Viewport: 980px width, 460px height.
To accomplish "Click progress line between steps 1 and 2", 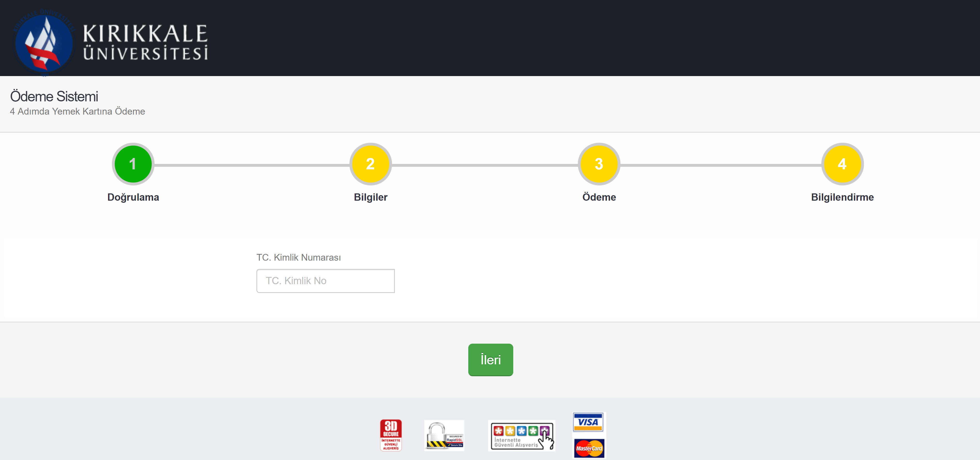I will click(251, 165).
